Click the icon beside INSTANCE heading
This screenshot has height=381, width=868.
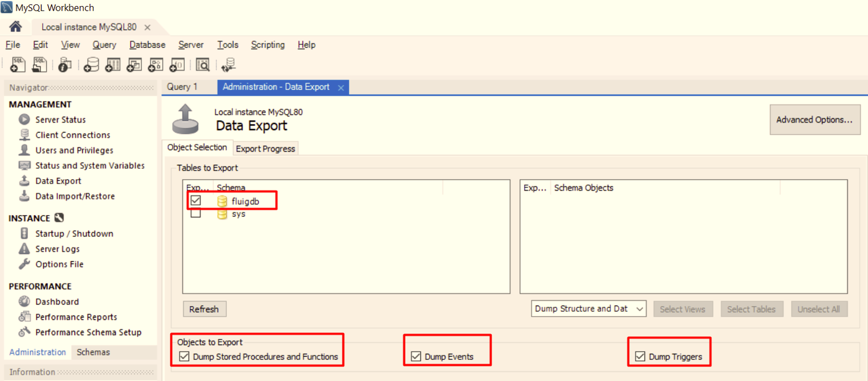click(59, 218)
